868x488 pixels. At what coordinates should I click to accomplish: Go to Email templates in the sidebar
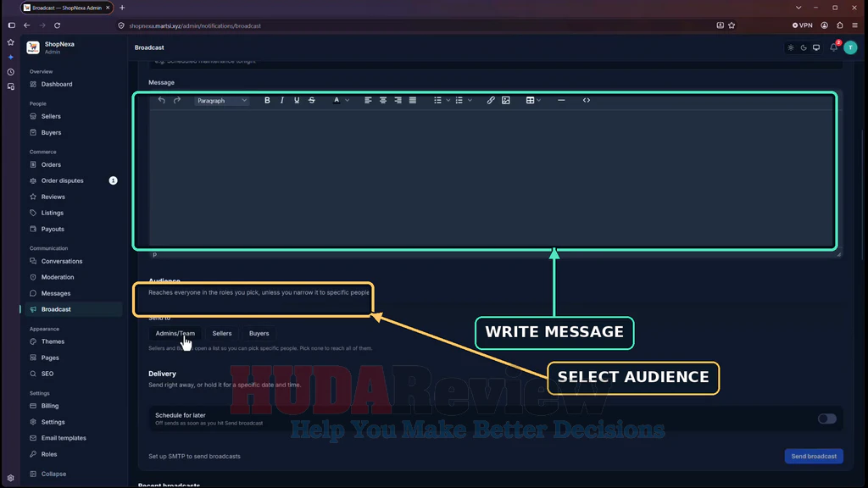64,438
